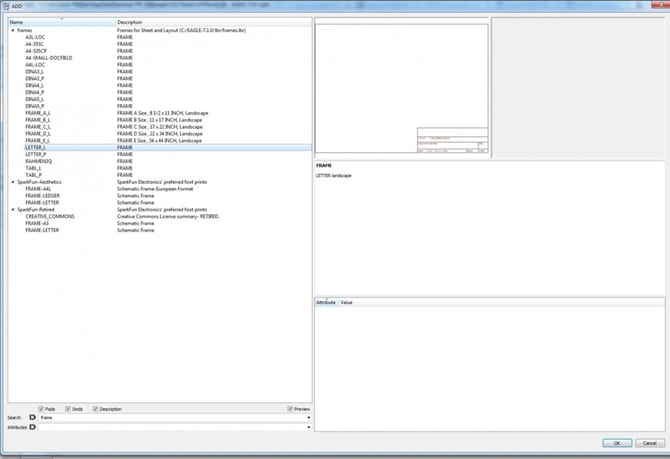
Task: Click the clear icon beside the Attributes field
Action: click(x=32, y=427)
